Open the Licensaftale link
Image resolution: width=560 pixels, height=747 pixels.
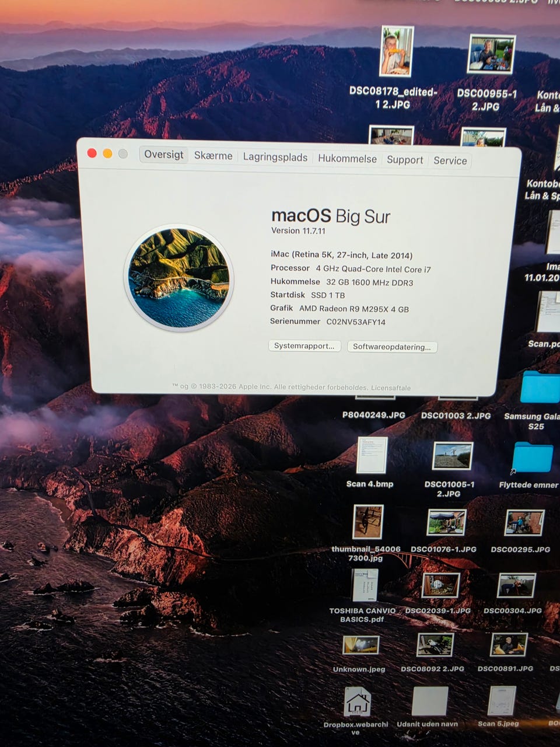pos(391,388)
